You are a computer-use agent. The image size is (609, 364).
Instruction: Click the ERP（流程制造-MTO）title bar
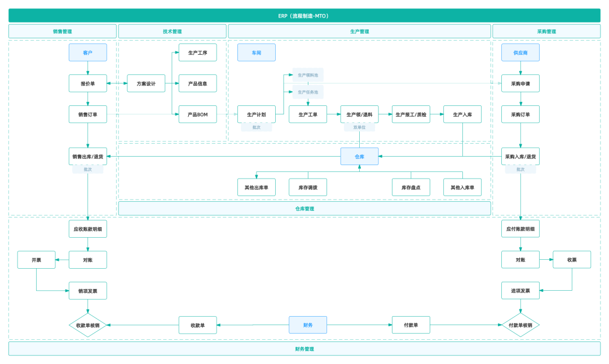tap(304, 15)
